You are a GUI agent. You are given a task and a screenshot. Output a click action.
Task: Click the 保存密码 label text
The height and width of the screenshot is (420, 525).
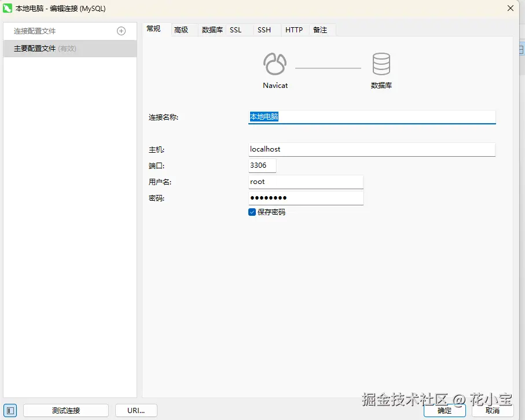click(271, 212)
